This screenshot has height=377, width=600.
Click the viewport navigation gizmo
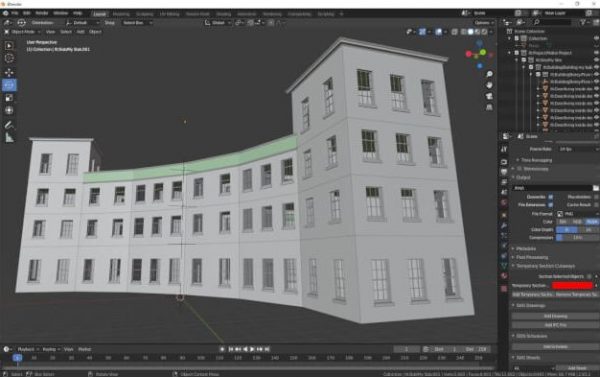478,54
